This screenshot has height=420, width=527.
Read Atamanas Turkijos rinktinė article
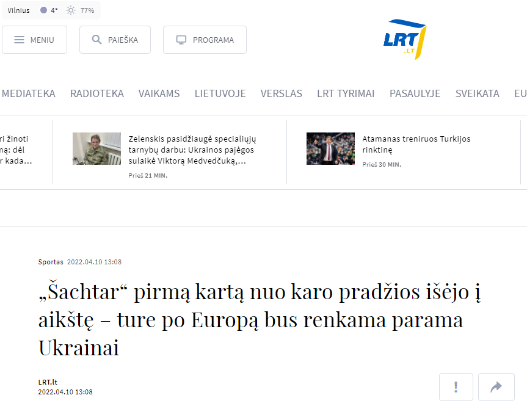(x=416, y=144)
